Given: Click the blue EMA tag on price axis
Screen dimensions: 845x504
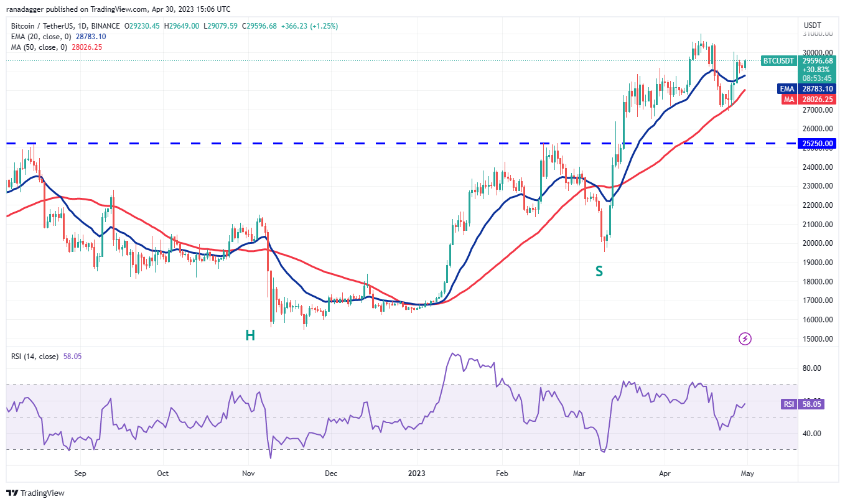Looking at the screenshot, I should pyautogui.click(x=788, y=89).
